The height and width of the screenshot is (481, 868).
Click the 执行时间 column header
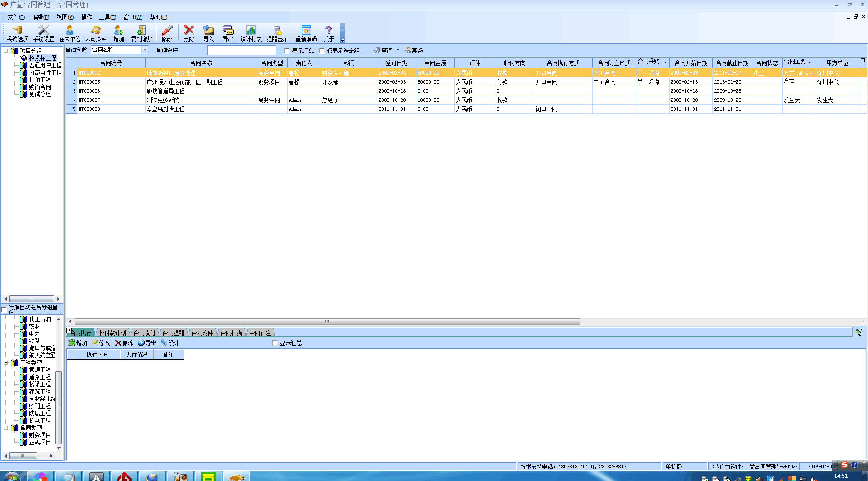tap(98, 354)
